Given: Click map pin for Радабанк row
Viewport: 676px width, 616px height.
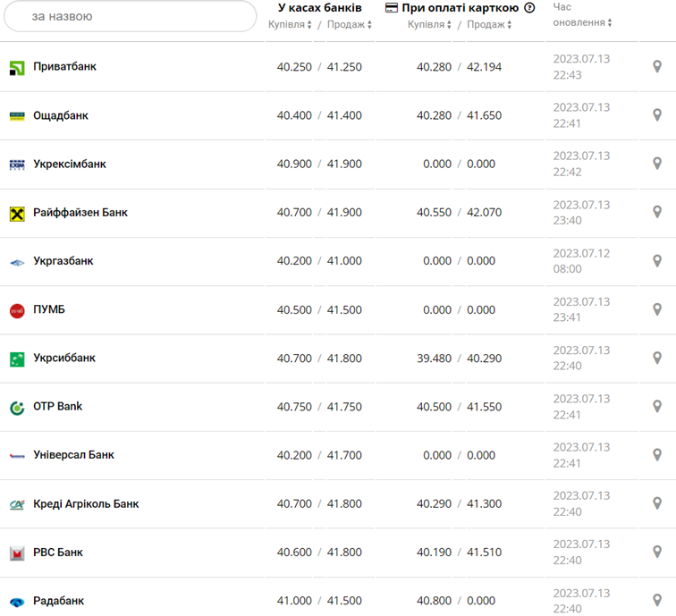Looking at the screenshot, I should tap(657, 600).
